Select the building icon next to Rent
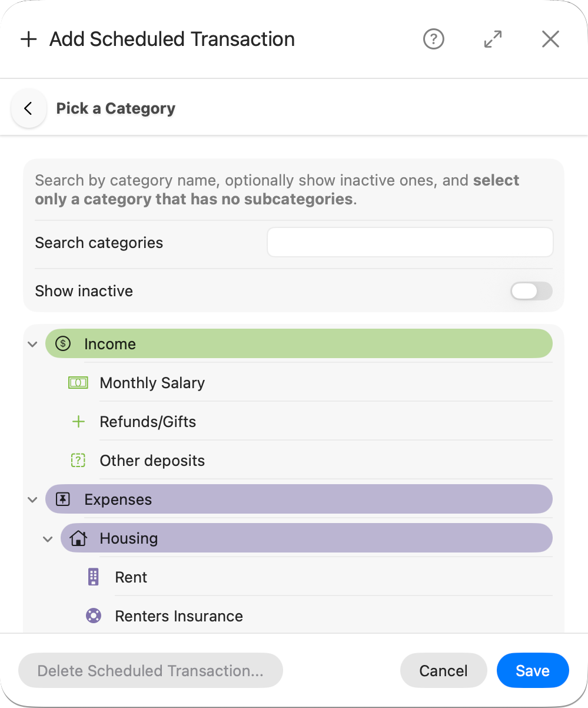Screen dimensions: 588x708 [93, 577]
